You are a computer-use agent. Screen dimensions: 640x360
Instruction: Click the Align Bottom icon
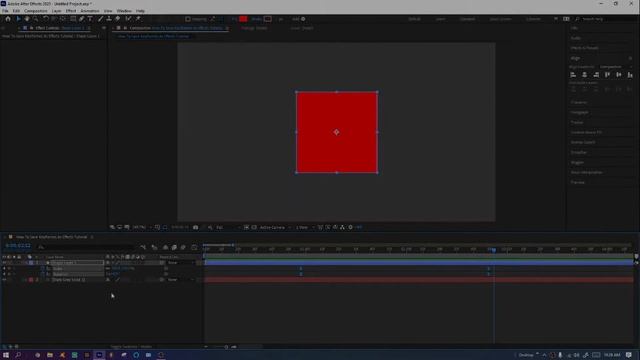point(630,75)
